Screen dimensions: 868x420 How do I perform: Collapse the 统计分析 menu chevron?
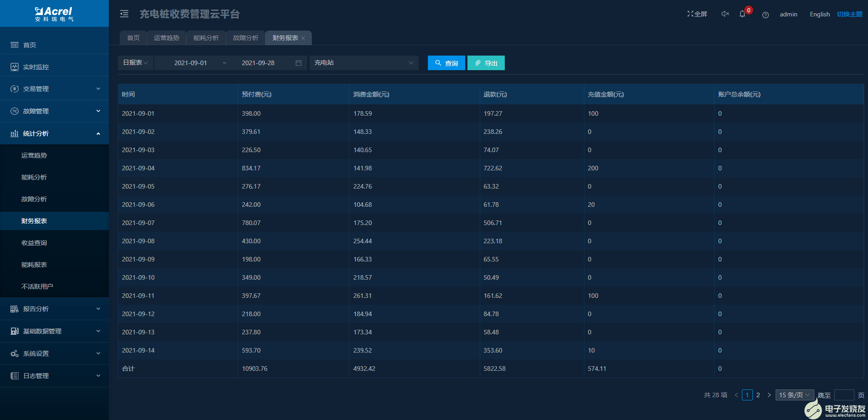pos(98,133)
